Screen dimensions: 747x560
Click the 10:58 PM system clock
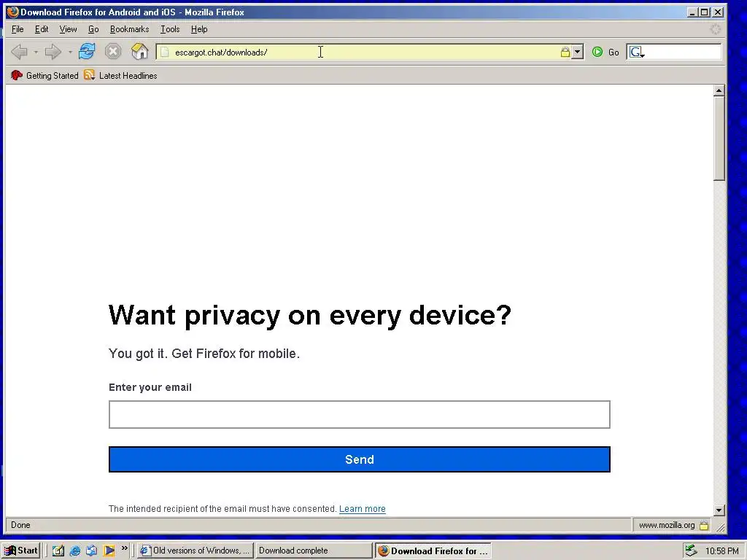point(721,551)
